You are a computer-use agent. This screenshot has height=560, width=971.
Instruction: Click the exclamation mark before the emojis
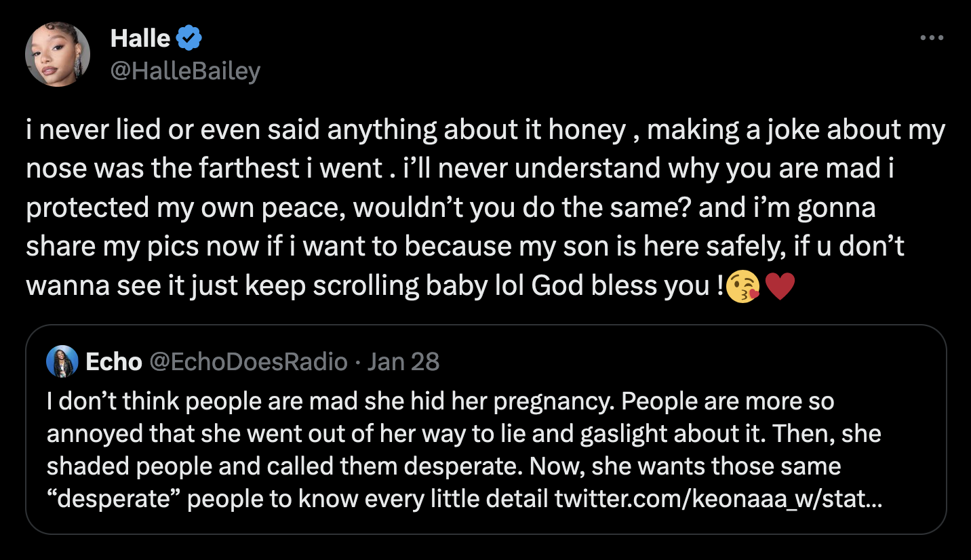(721, 286)
